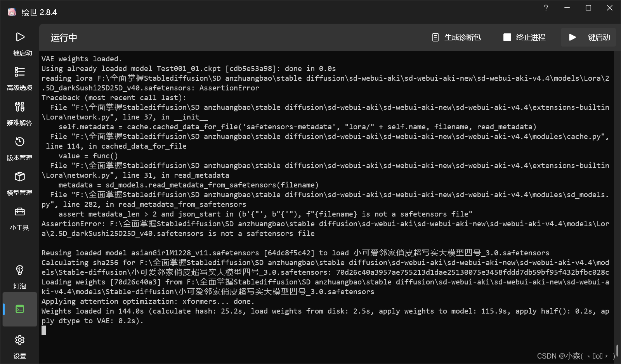The height and width of the screenshot is (364, 621).
Task: Open 设置 settings page
Action: pos(19,347)
